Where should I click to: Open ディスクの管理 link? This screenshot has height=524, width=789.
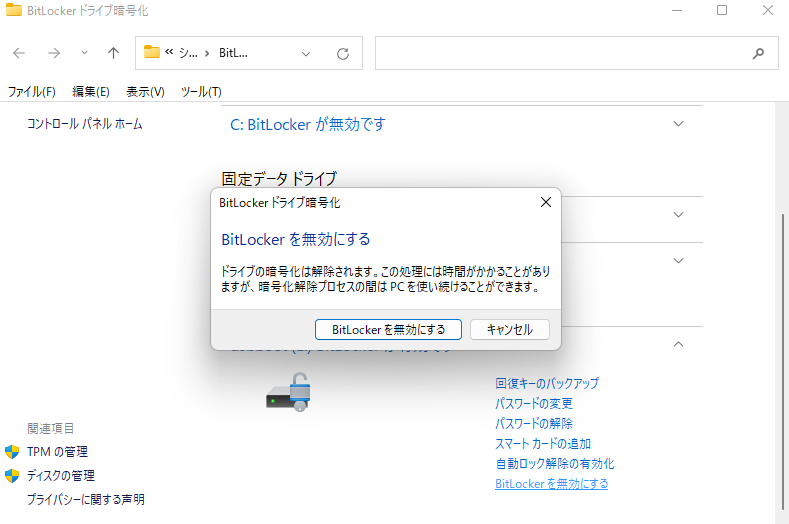pos(61,476)
